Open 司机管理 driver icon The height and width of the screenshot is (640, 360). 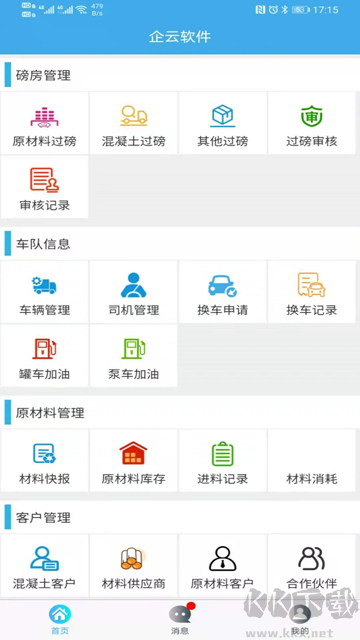pos(133,285)
